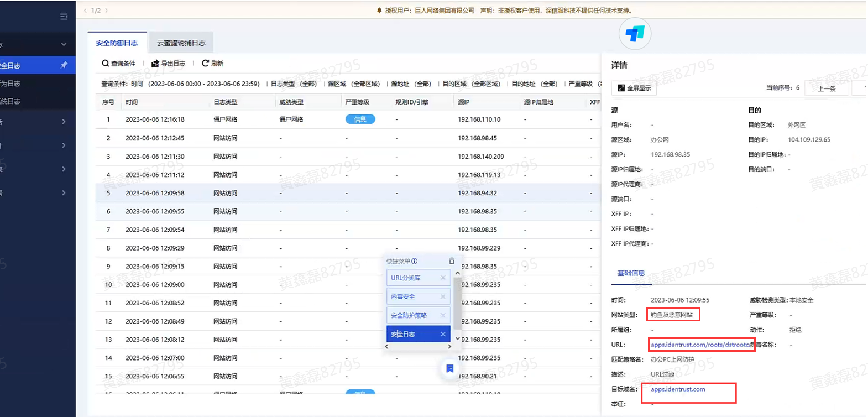Click the 刷新 refresh icon

(x=205, y=64)
